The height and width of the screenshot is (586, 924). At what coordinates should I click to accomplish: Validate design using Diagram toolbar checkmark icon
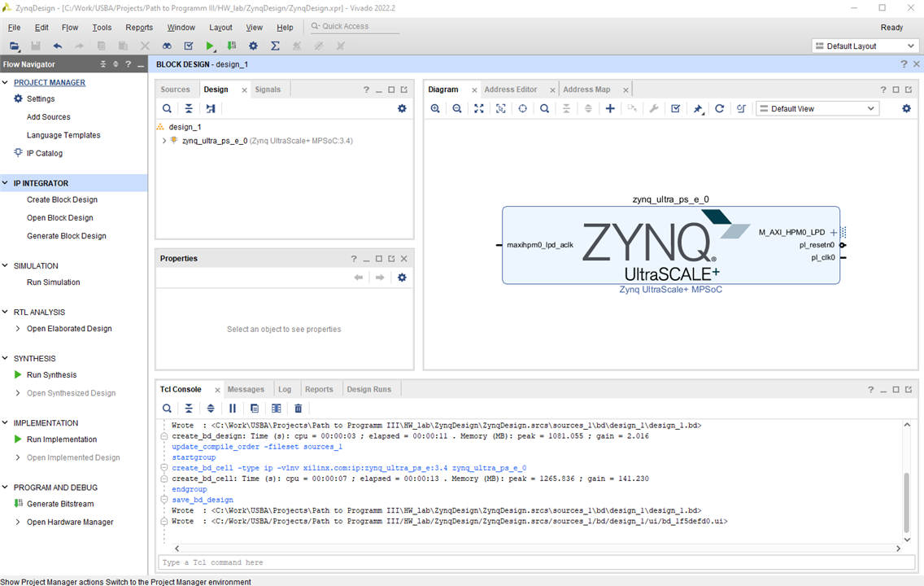675,109
